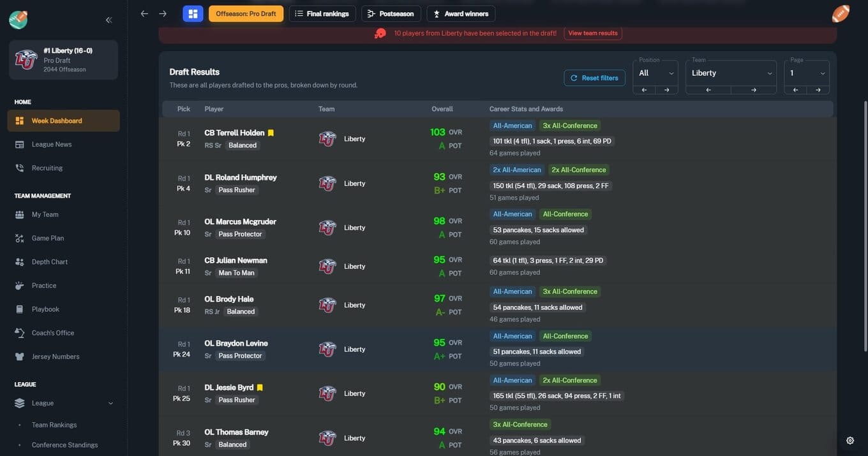Open Postseason tab
Image resolution: width=868 pixels, height=456 pixels.
pyautogui.click(x=391, y=13)
